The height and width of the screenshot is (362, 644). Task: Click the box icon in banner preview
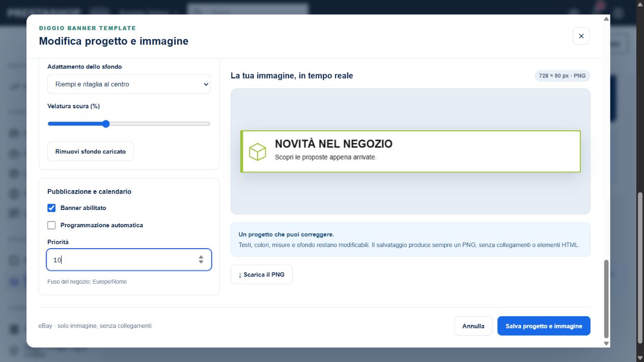click(x=258, y=152)
